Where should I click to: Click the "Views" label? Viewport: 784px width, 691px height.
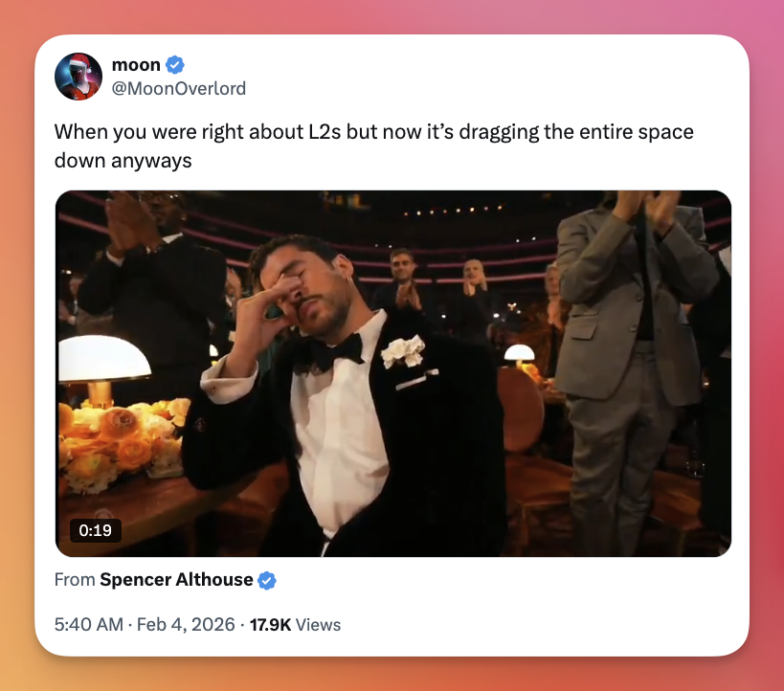[x=319, y=625]
